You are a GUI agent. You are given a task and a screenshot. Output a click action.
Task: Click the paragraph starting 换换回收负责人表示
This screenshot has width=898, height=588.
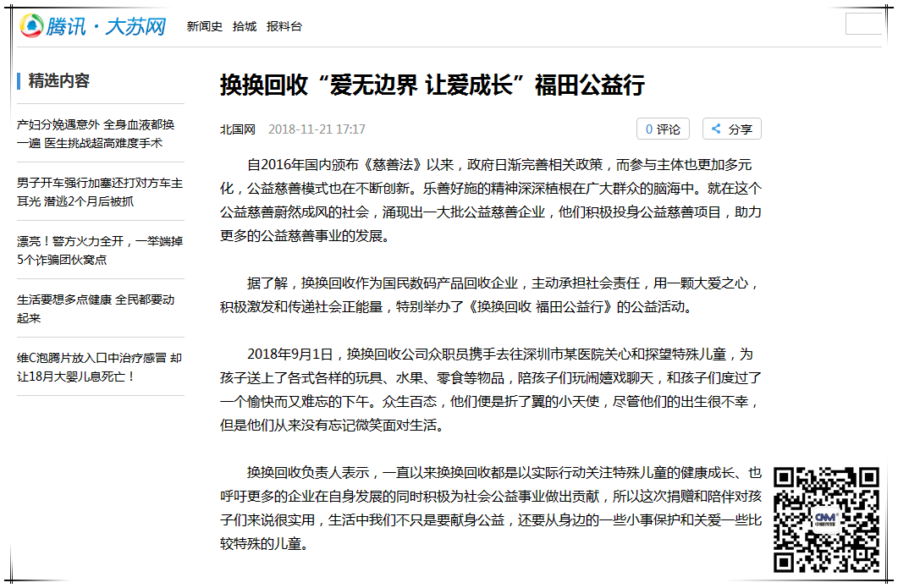click(491, 508)
